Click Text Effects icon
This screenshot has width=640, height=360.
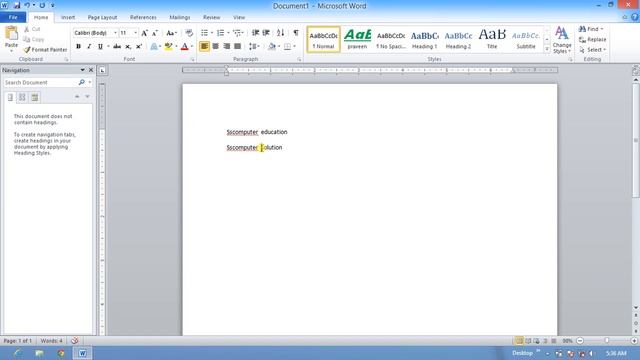(154, 47)
